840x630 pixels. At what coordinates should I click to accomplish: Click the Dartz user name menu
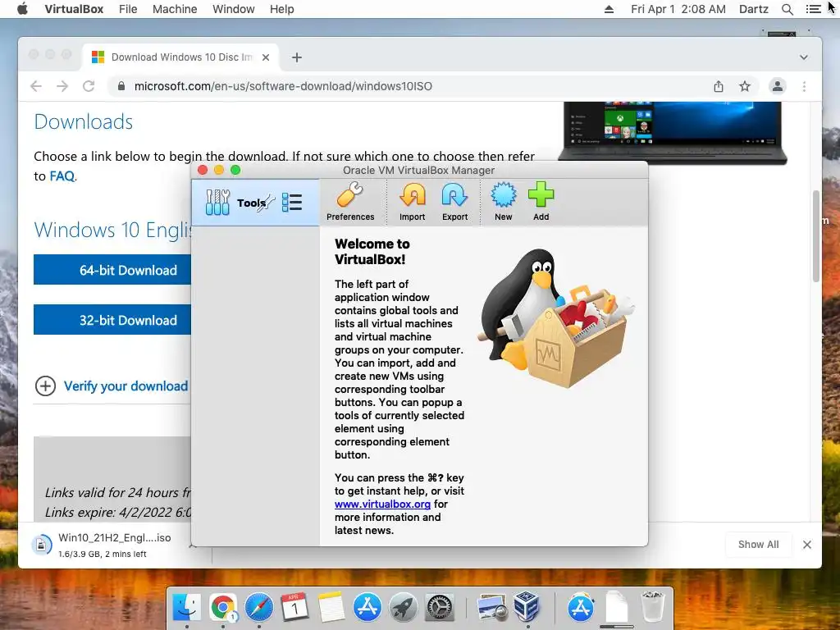(754, 9)
